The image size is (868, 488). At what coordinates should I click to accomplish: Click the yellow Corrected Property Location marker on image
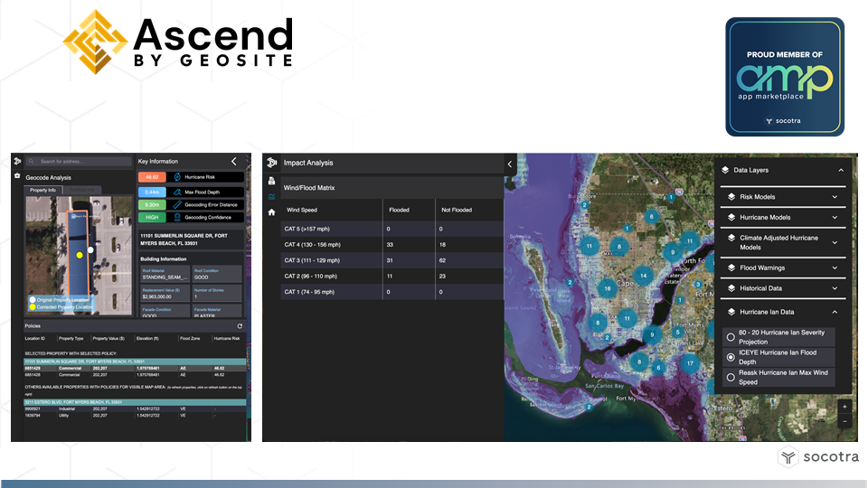click(80, 255)
